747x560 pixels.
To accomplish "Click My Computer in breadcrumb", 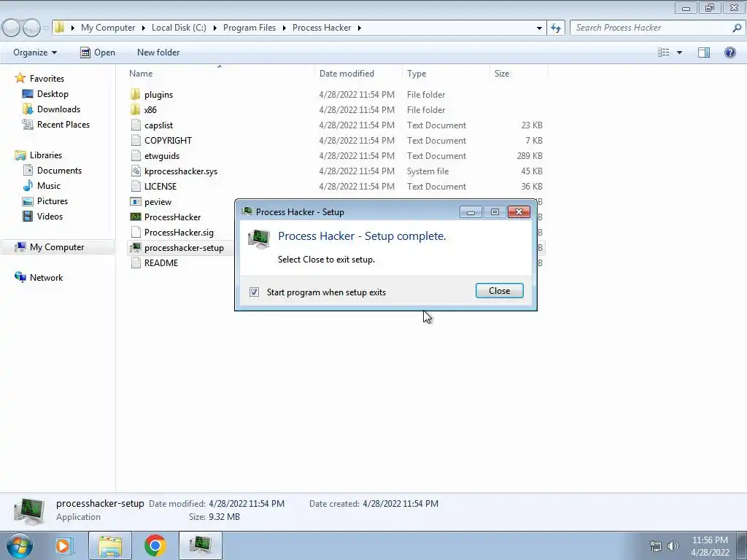I will pyautogui.click(x=108, y=28).
